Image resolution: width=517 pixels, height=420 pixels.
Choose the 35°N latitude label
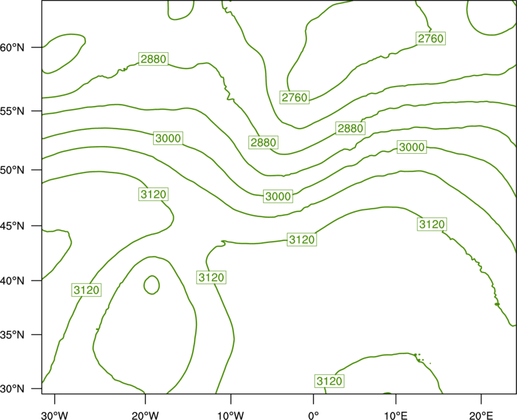12,335
